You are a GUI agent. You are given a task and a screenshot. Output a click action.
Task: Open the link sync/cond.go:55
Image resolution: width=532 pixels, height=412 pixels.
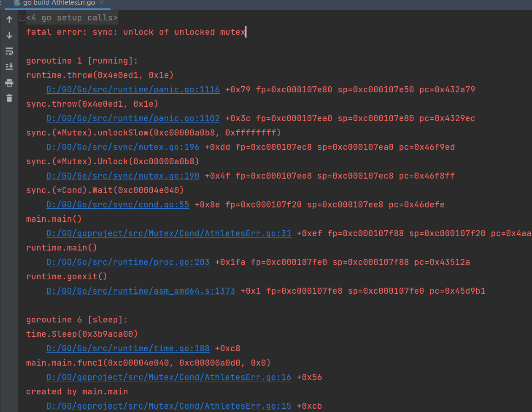118,205
